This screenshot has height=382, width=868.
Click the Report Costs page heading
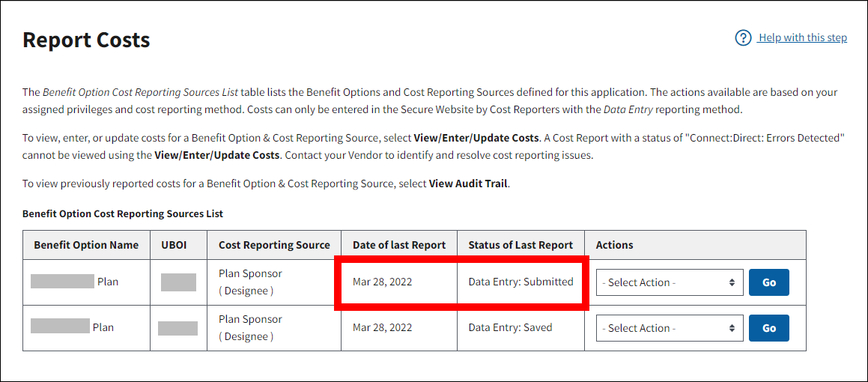pos(86,40)
